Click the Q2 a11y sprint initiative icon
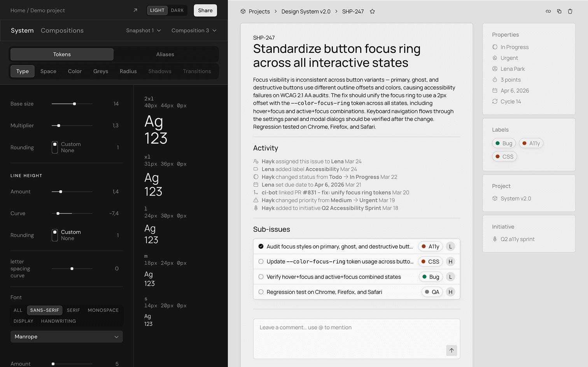This screenshot has height=367, width=588. coord(495,239)
